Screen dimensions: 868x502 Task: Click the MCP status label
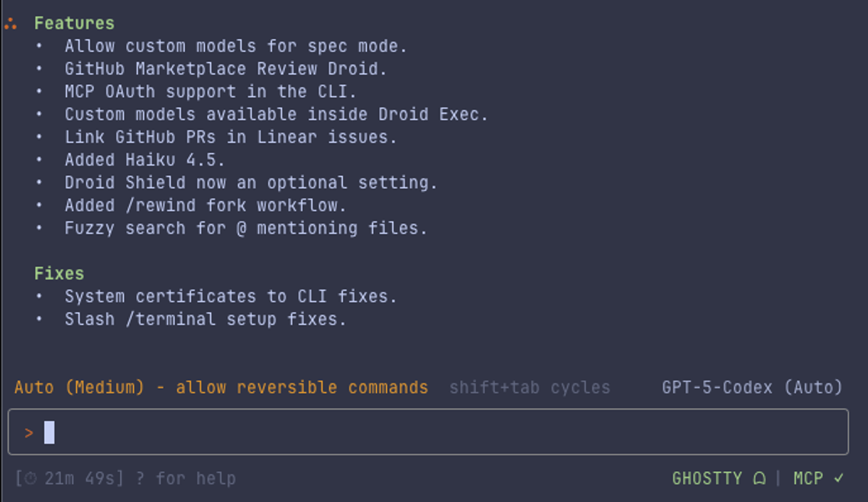[808, 477]
